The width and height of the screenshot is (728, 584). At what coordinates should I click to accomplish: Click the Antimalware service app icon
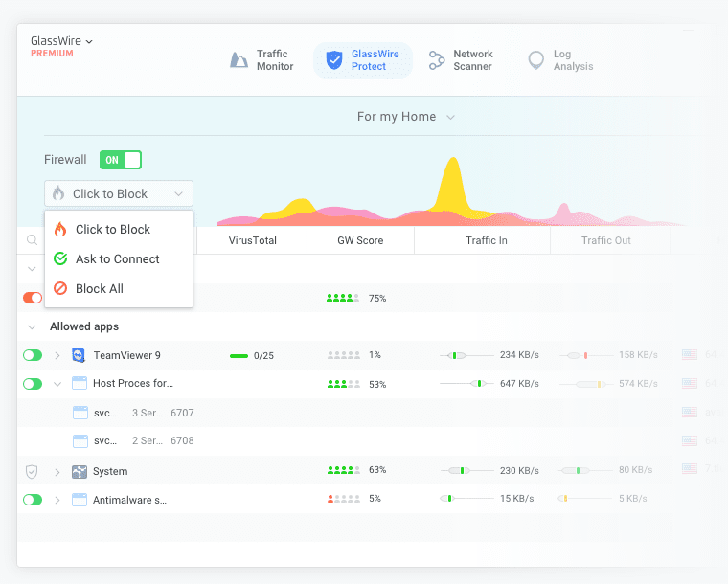point(80,500)
